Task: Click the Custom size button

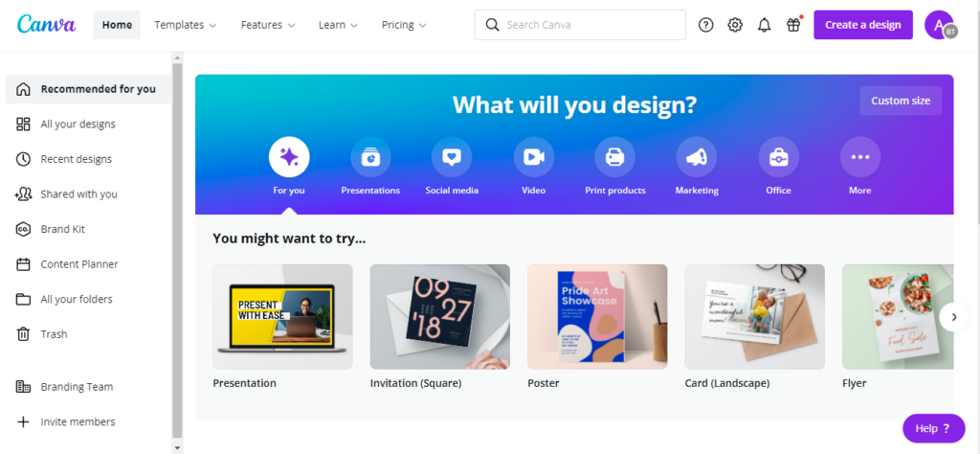Action: 901,101
